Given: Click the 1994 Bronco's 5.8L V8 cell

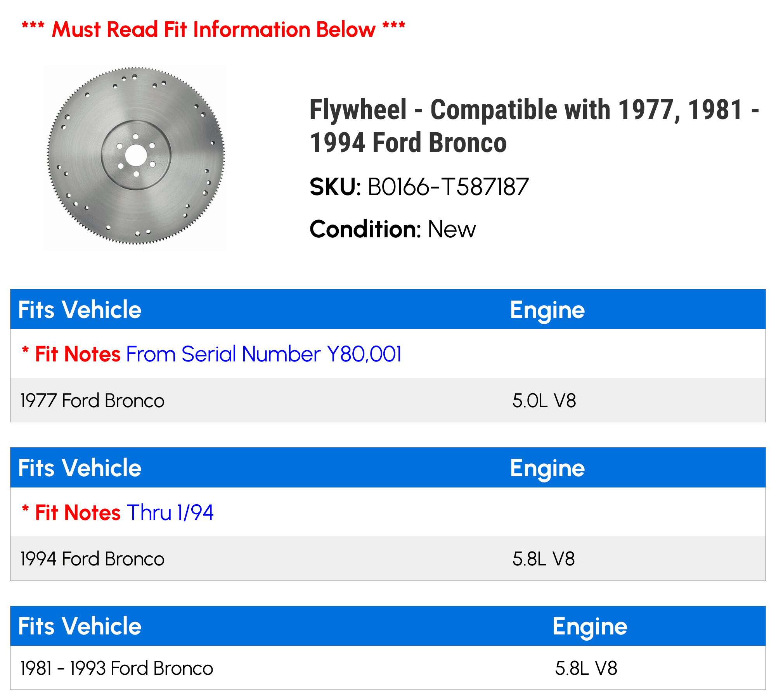Looking at the screenshot, I should (543, 559).
